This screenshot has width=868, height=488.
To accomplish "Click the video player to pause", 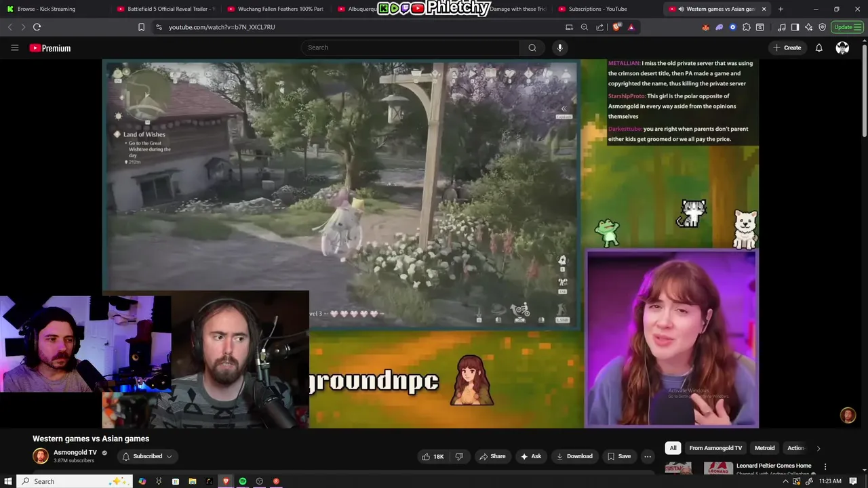I will point(431,244).
